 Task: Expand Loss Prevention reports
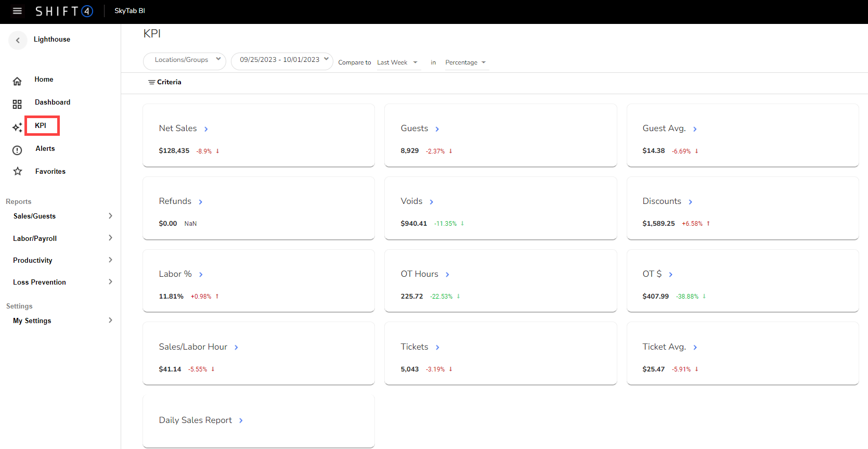62,282
